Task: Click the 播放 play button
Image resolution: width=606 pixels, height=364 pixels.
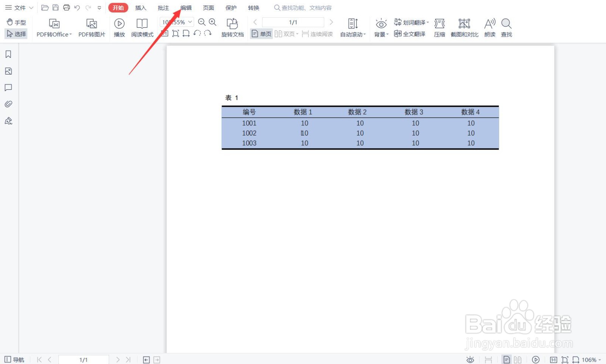Action: pos(119,28)
